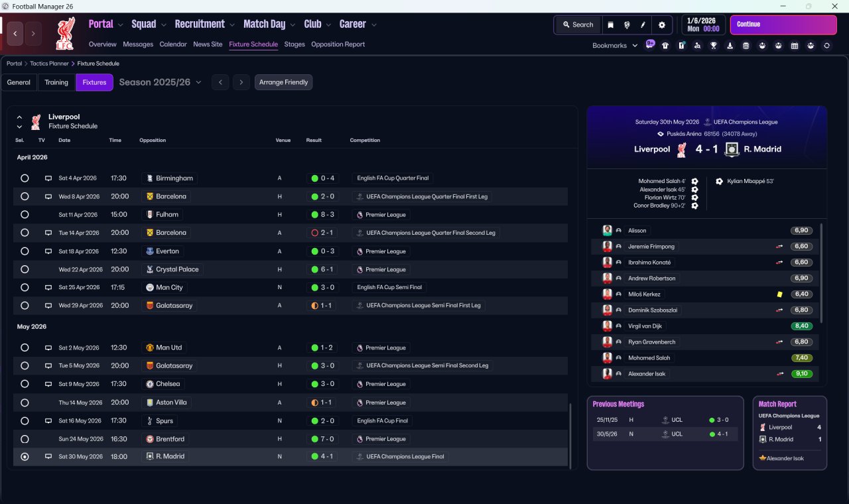Go forward with the right arrow navigation button
This screenshot has width=849, height=504.
tap(33, 33)
